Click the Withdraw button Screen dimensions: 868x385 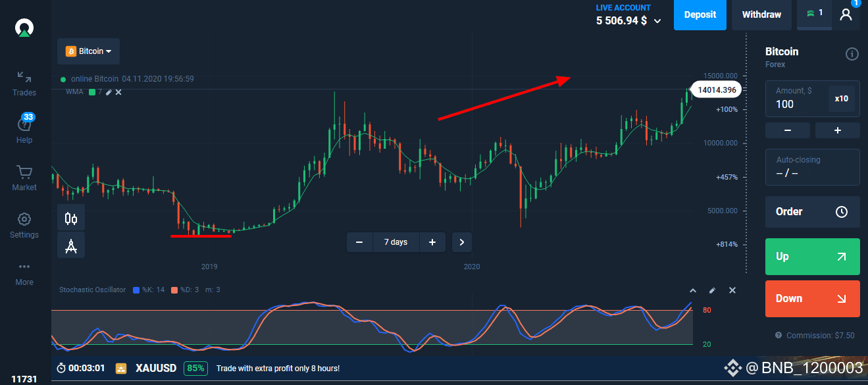pyautogui.click(x=761, y=14)
